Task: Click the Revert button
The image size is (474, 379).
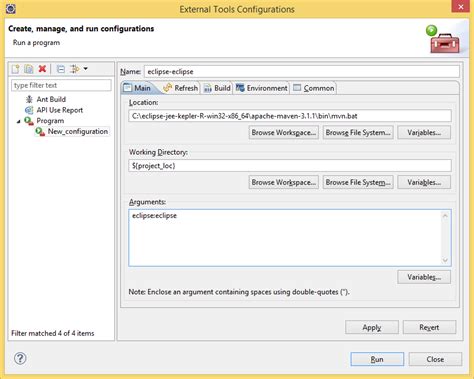Action: pos(429,327)
